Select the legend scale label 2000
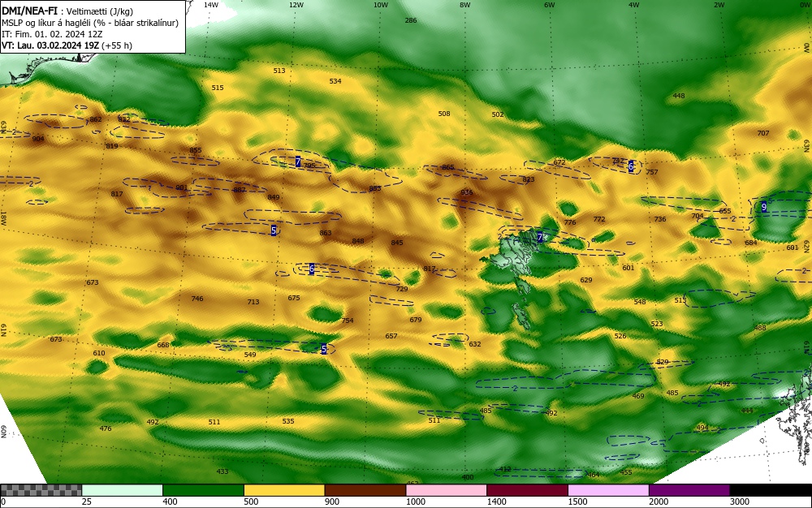The image size is (812, 508). click(x=659, y=502)
